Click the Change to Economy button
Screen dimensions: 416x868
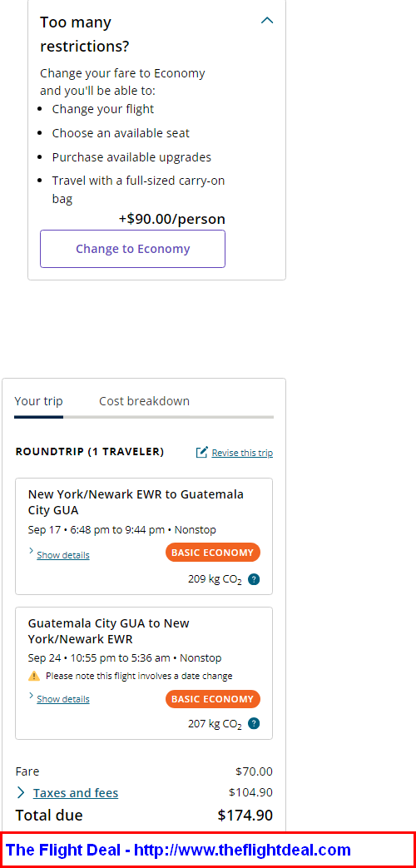(x=133, y=249)
